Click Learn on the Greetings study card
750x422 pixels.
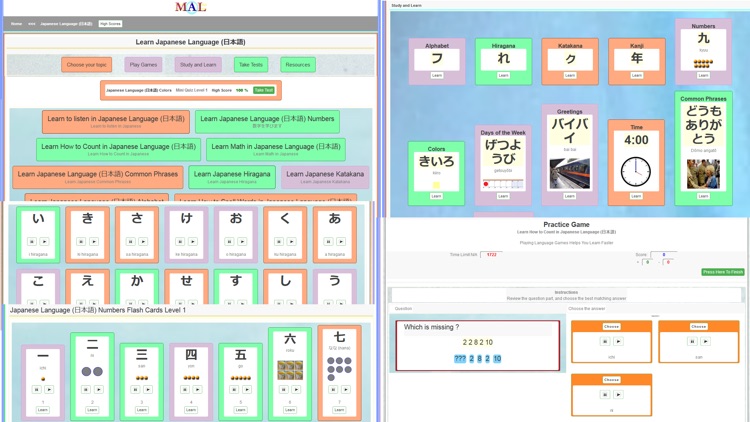[569, 196]
